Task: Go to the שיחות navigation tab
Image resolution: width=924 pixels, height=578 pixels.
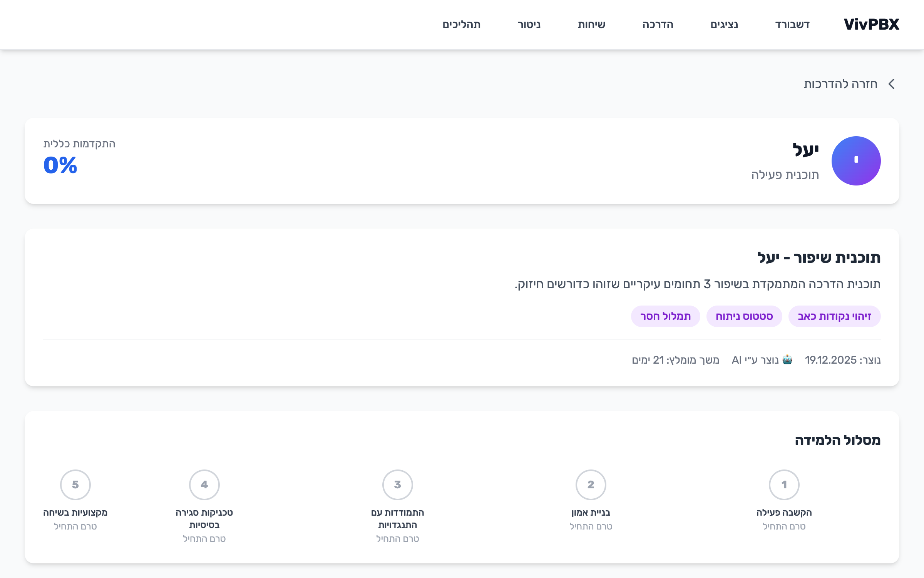Action: tap(591, 25)
